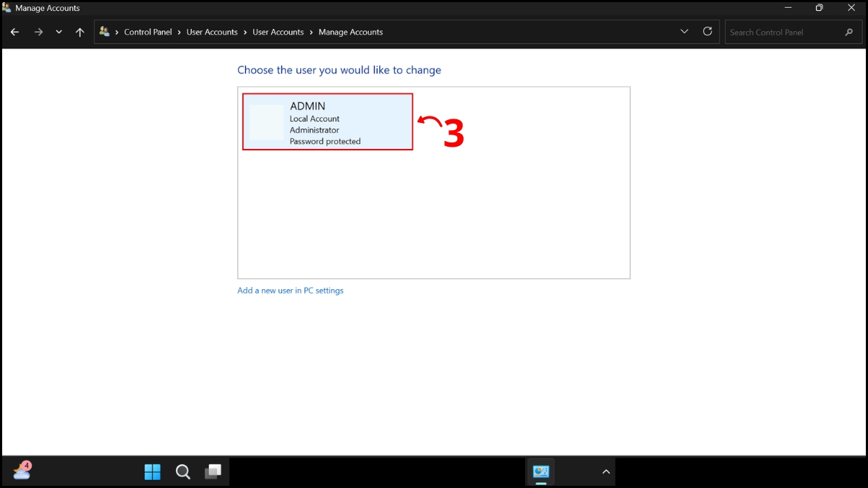This screenshot has height=488, width=868.
Task: Show hidden system tray icons
Action: point(605,471)
